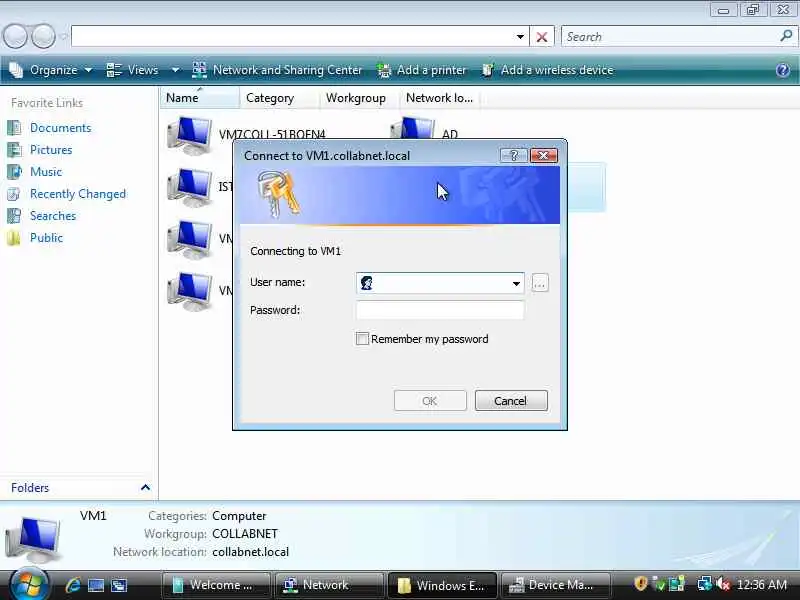The width and height of the screenshot is (800, 600).
Task: Click the Documents folder icon in sidebar
Action: pos(14,128)
